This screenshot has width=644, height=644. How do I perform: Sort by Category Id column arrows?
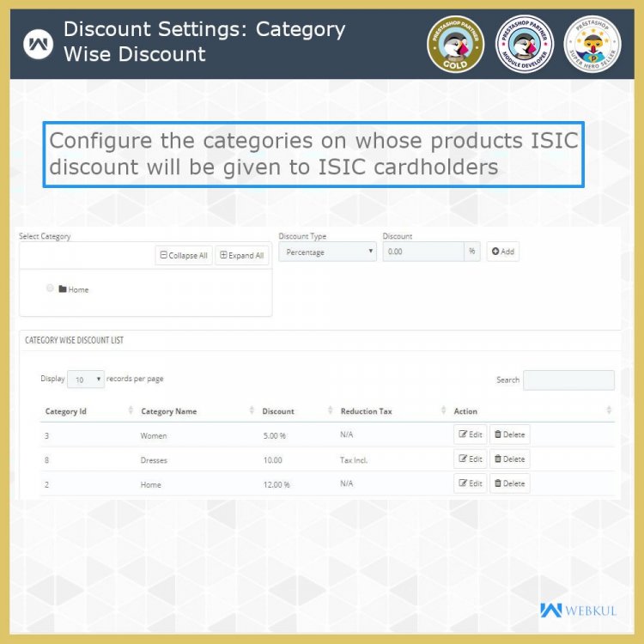coord(131,410)
